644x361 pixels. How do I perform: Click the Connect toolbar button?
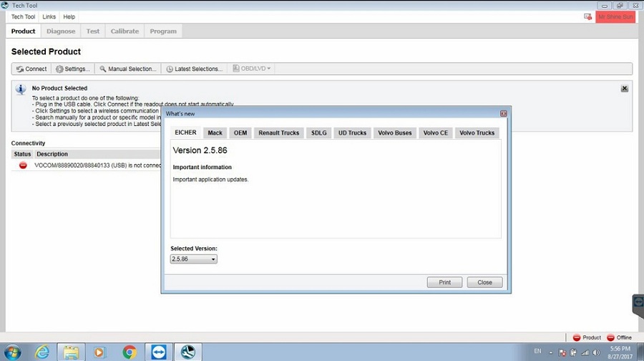click(31, 69)
